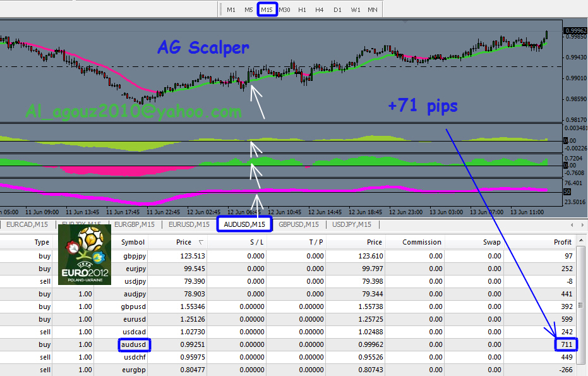Click the trade list scrollbar thumb

(581, 305)
